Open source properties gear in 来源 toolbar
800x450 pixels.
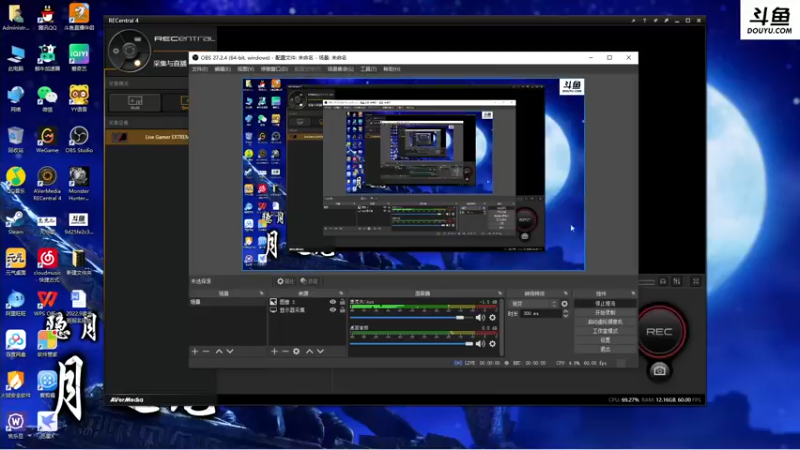point(296,351)
